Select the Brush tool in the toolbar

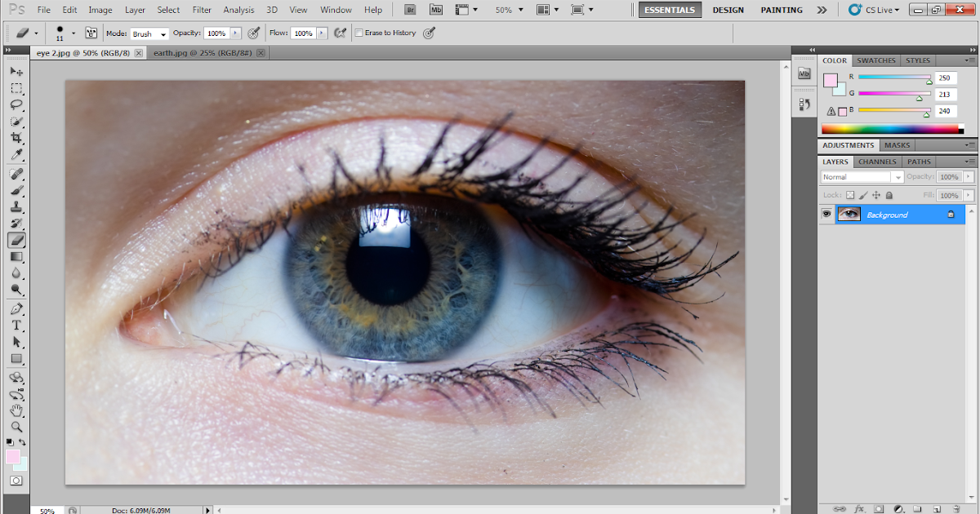[x=16, y=189]
